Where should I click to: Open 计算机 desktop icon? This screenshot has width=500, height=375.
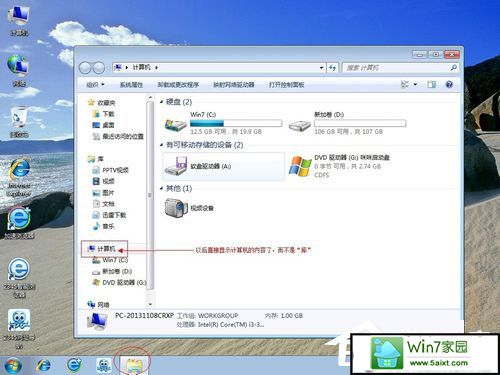coord(19,20)
